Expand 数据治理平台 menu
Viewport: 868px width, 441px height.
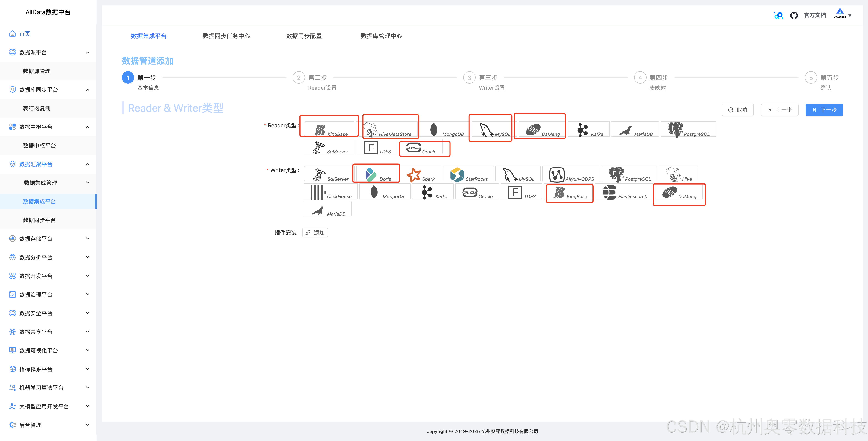88,294
